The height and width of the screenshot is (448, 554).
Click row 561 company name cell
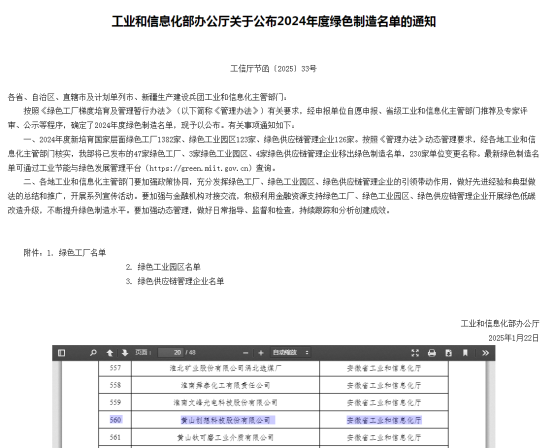pos(225,437)
